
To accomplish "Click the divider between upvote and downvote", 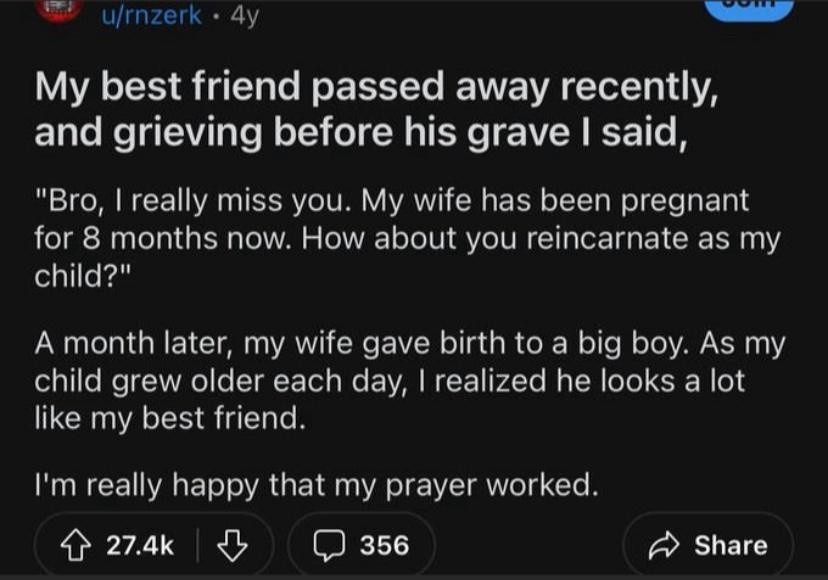I will tap(198, 545).
